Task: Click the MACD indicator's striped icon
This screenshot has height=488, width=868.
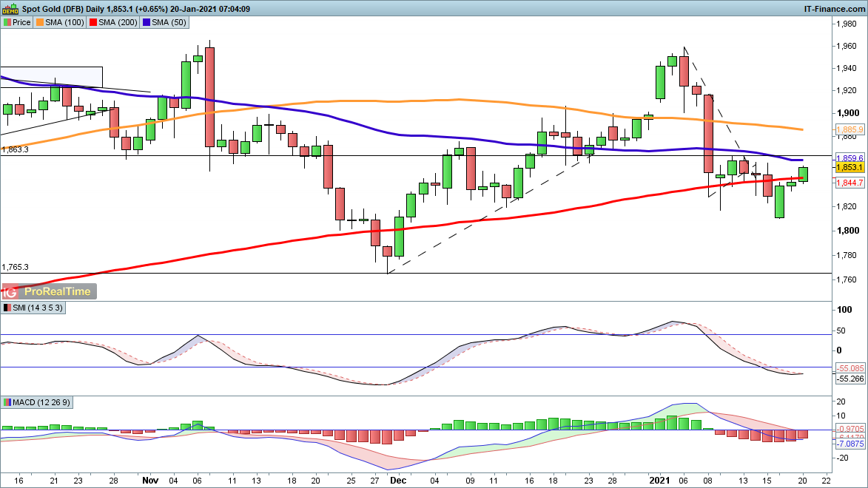Action: [x=7, y=402]
